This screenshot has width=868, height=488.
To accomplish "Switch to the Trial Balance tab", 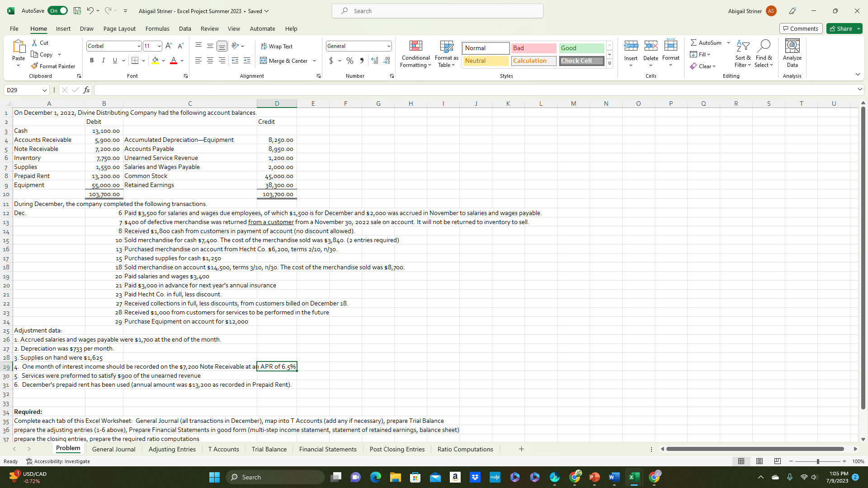I will click(269, 449).
